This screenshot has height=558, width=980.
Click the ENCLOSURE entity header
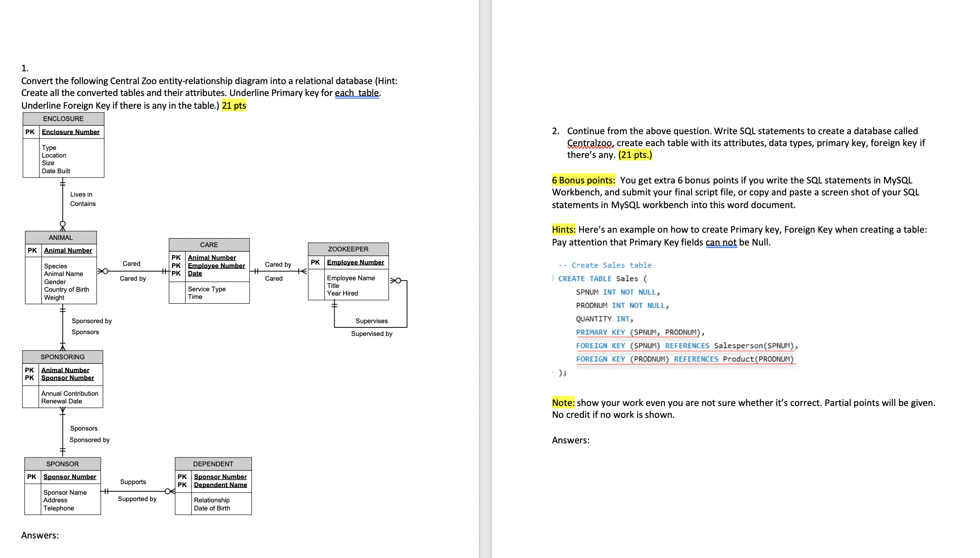pyautogui.click(x=63, y=119)
